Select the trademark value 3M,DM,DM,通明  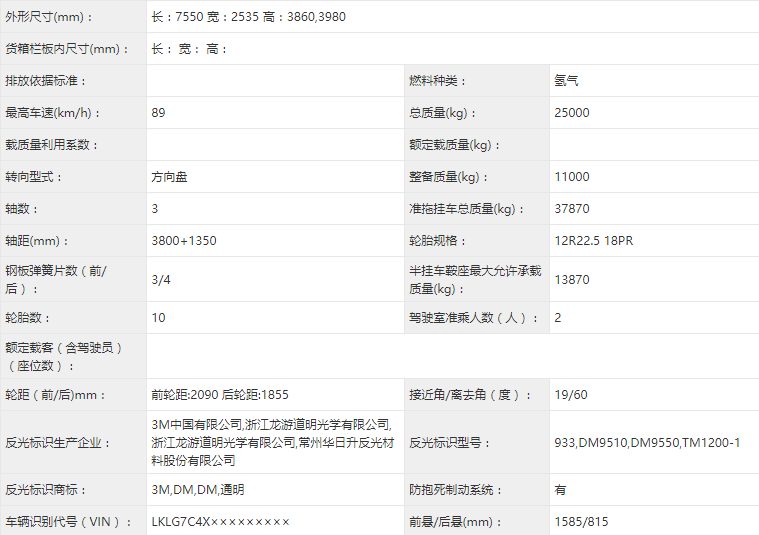197,490
